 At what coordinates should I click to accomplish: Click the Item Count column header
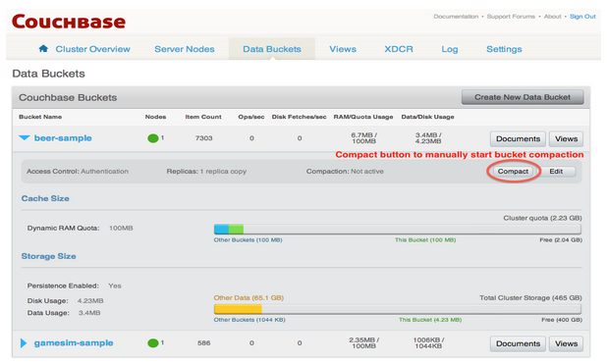point(203,117)
